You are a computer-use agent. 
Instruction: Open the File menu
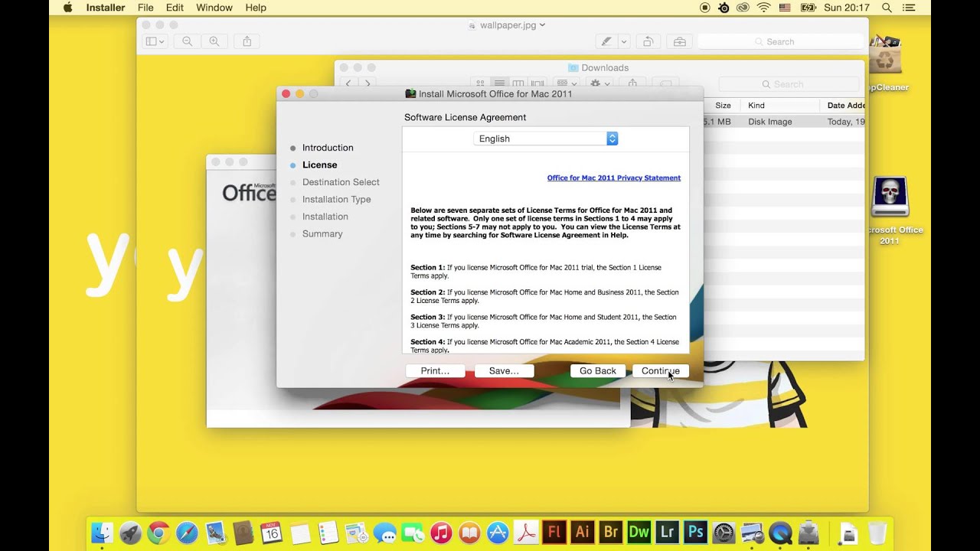tap(145, 8)
